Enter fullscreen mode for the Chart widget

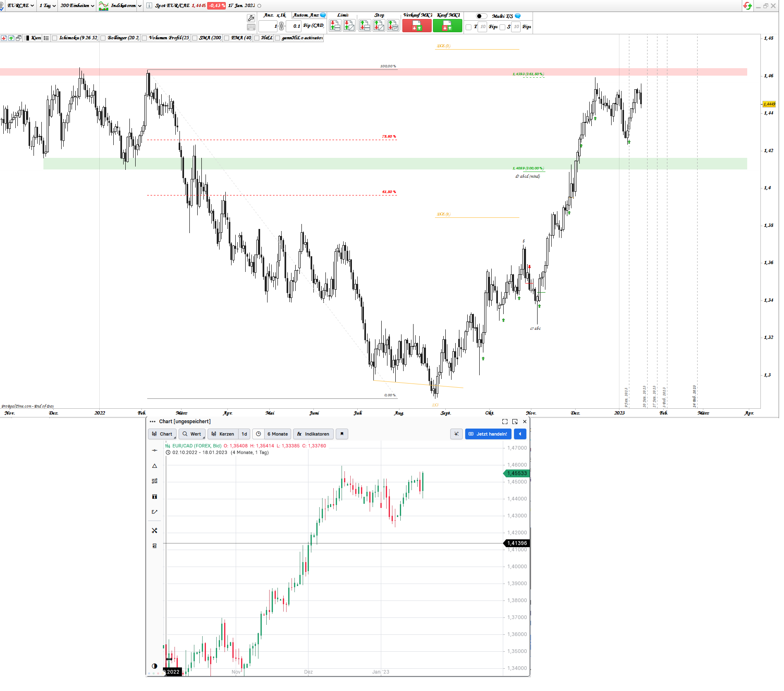504,422
